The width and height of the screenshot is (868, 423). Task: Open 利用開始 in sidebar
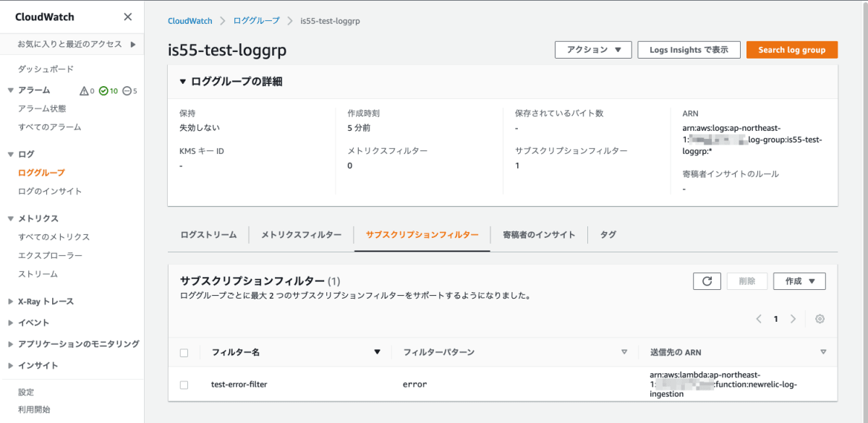coord(34,410)
